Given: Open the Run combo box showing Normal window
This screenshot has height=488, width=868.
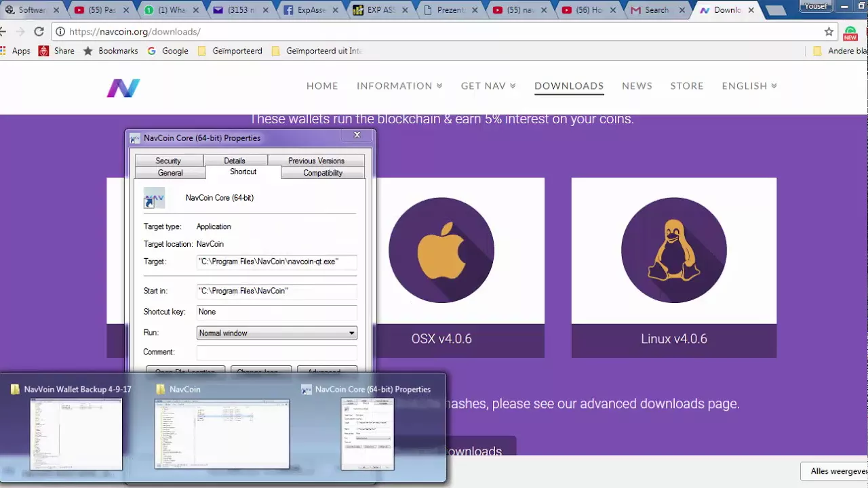Looking at the screenshot, I should [x=277, y=333].
